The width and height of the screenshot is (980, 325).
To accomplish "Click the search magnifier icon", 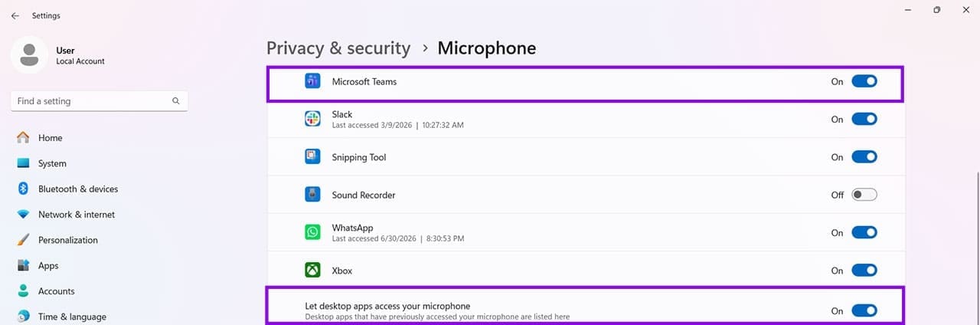I will click(176, 101).
